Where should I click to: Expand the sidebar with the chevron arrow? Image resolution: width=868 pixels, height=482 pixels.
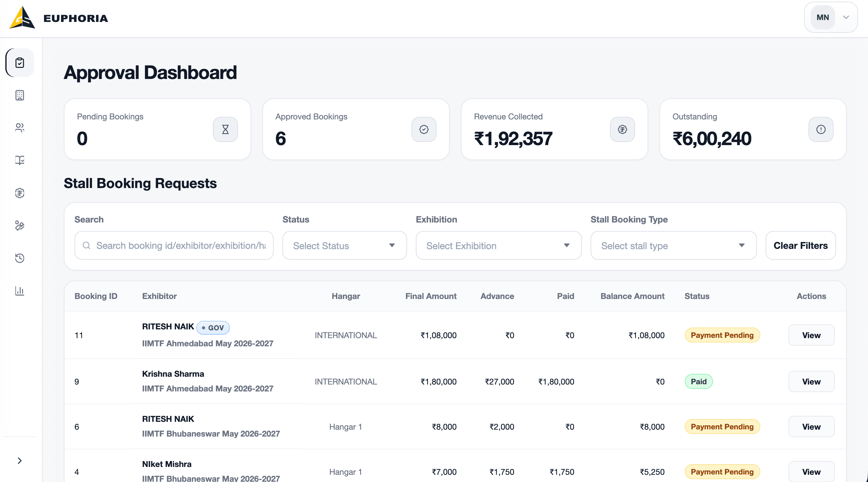coord(19,461)
